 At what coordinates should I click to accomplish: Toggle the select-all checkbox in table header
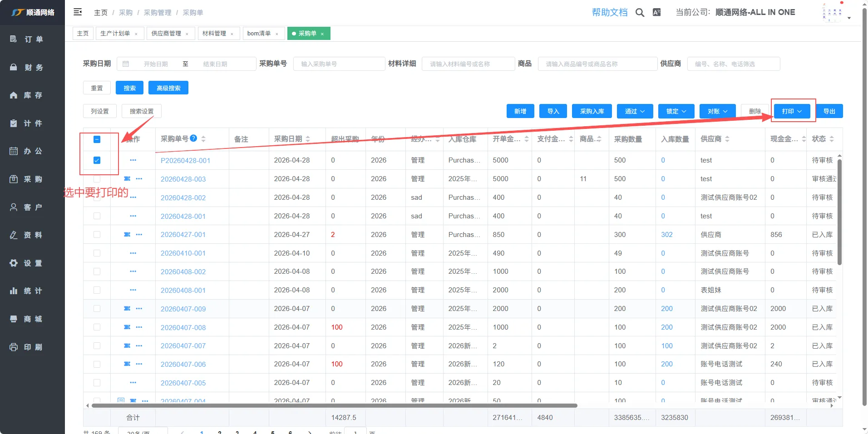click(x=97, y=139)
